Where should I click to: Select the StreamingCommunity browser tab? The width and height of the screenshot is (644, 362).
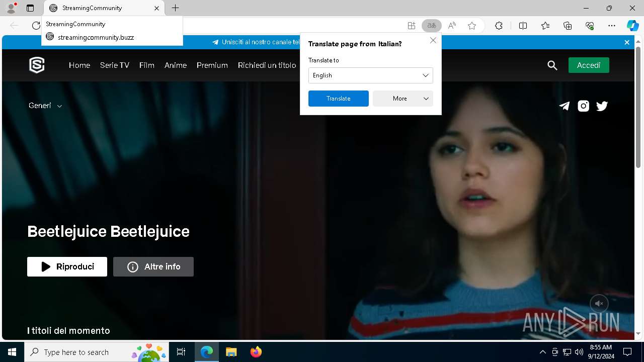tap(103, 8)
